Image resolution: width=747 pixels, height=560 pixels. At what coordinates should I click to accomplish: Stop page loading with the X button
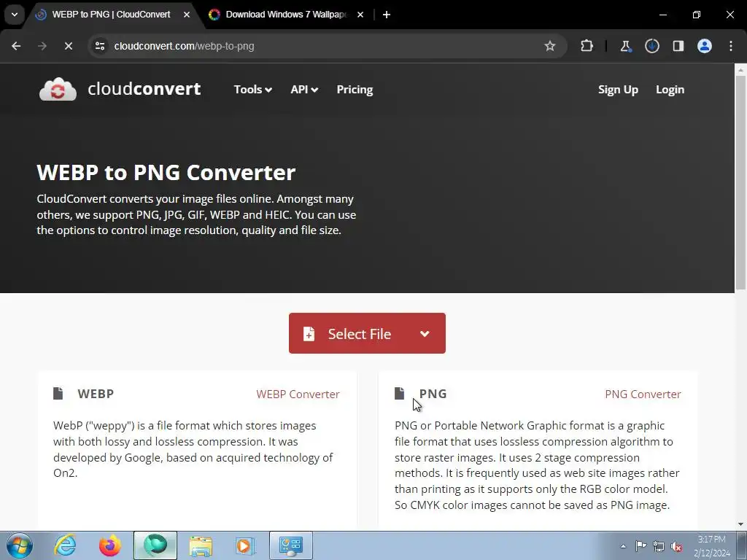click(x=68, y=46)
